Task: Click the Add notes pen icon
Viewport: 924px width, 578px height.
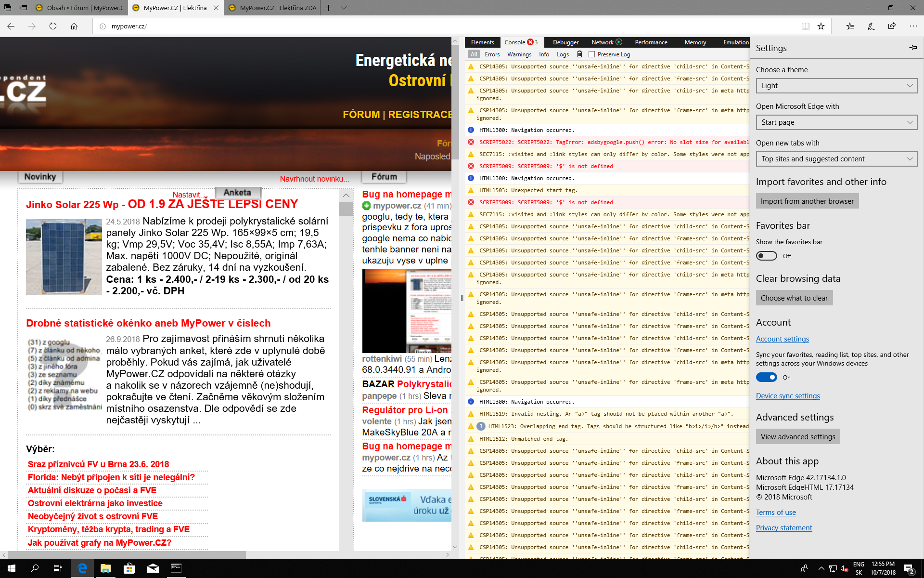Action: [871, 26]
